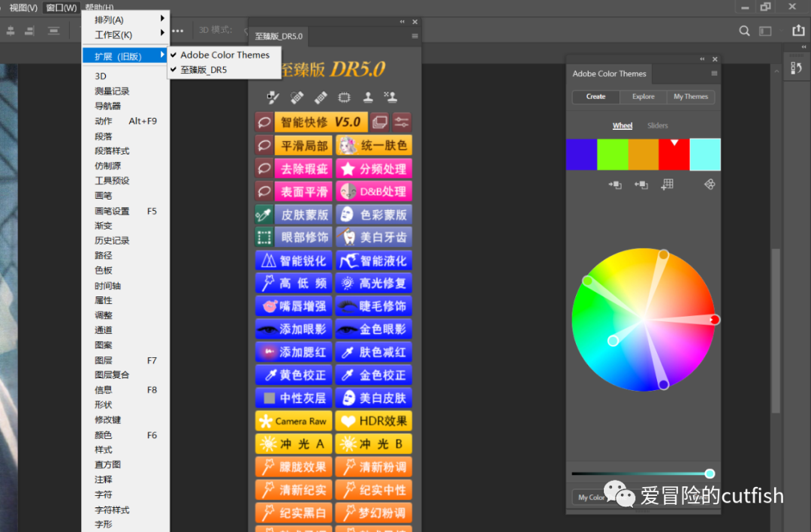Click the 智能液化 button

(374, 260)
